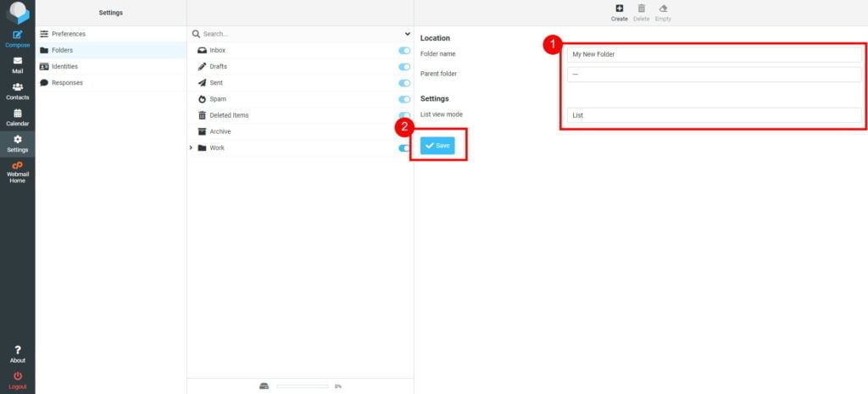Click the Folder name input field
The image size is (868, 394).
click(x=714, y=54)
